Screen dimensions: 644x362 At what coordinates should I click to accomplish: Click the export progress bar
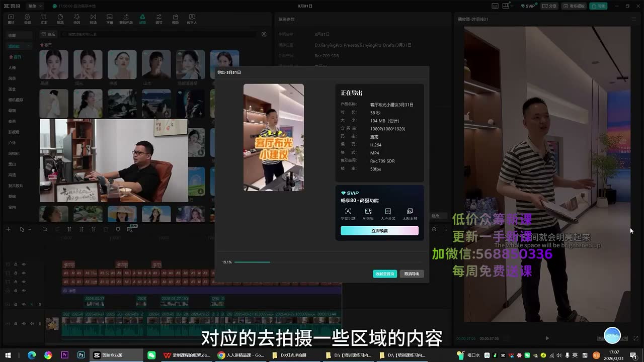tap(329, 262)
